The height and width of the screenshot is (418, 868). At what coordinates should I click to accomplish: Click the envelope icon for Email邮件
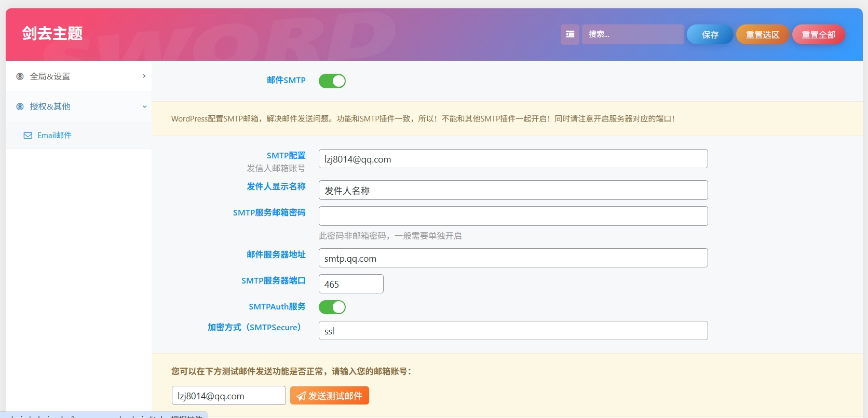(x=28, y=136)
